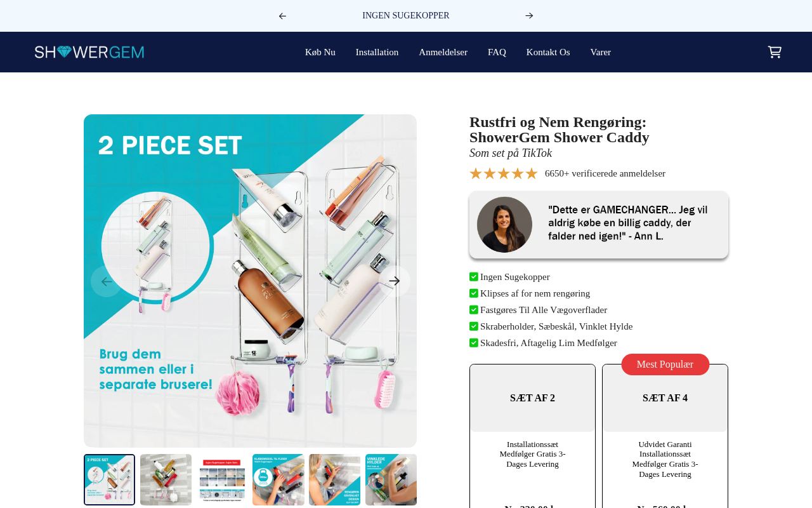This screenshot has width=812, height=508.
Task: Show next product image with arrow
Action: (x=395, y=281)
